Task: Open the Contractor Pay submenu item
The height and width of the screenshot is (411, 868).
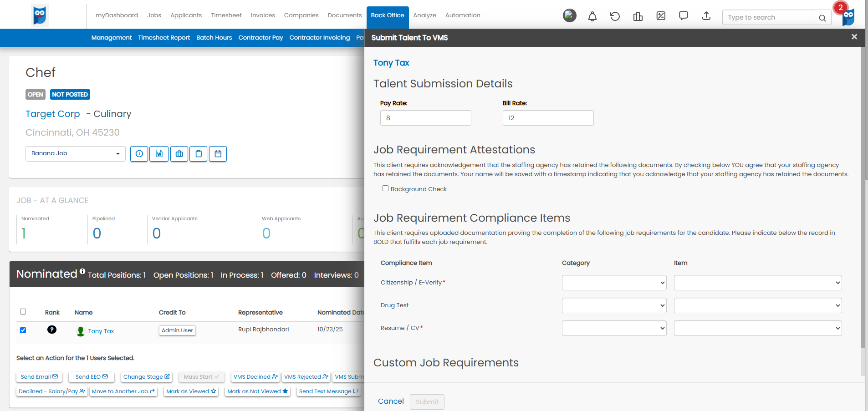Action: 260,37
